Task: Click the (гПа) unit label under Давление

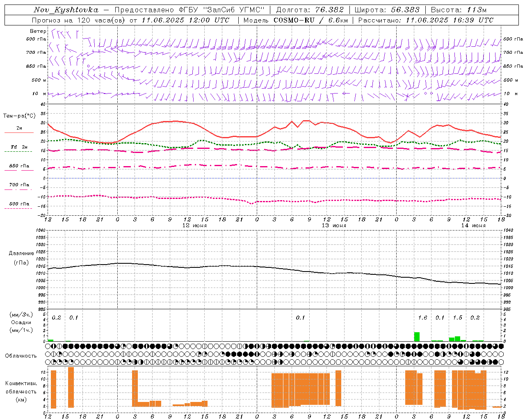Action: click(21, 262)
